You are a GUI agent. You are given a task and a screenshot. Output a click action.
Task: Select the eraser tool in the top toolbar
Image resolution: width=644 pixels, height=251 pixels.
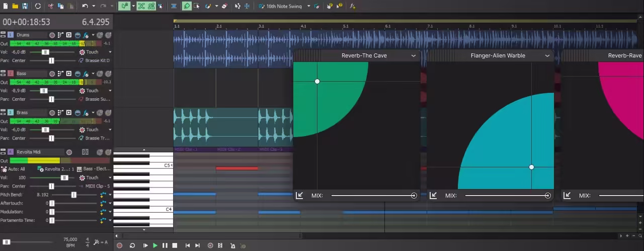(x=224, y=6)
